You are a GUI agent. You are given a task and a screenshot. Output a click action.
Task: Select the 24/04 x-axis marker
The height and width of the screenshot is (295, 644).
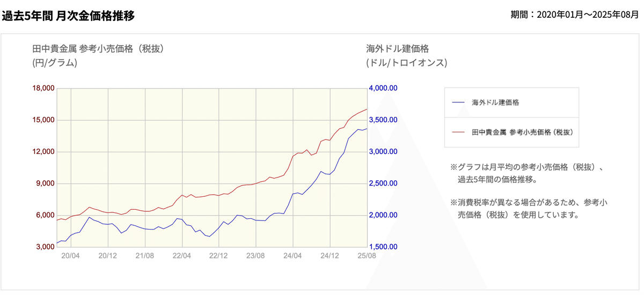tap(292, 256)
